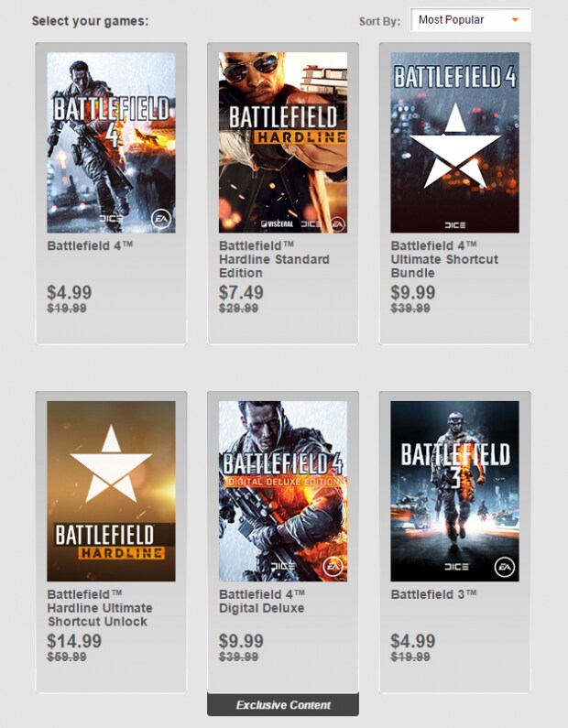Open the Battlefield Hardline Standard Edition cover
568x728 pixels.
[x=283, y=142]
